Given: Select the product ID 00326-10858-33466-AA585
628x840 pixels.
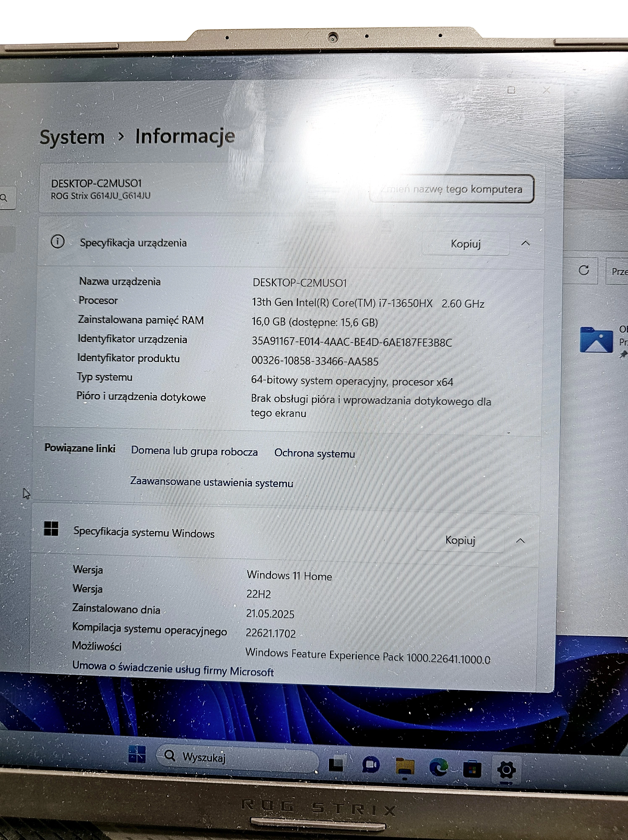Looking at the screenshot, I should click(x=315, y=361).
